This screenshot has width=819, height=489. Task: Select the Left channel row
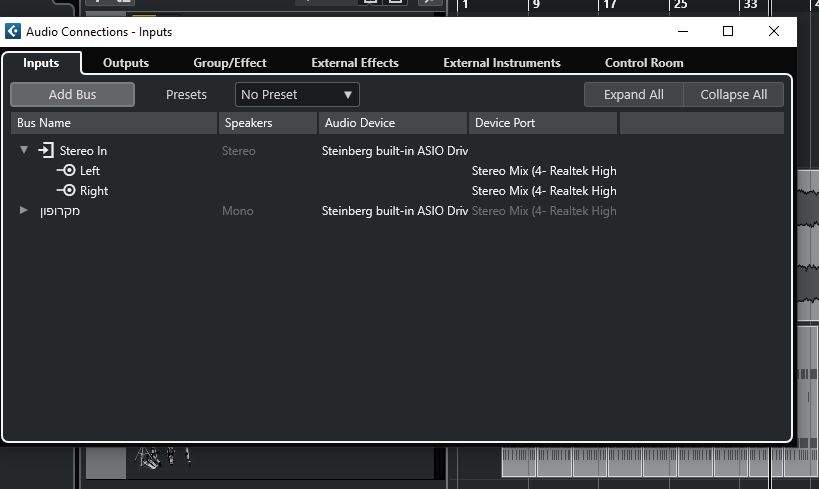(89, 171)
